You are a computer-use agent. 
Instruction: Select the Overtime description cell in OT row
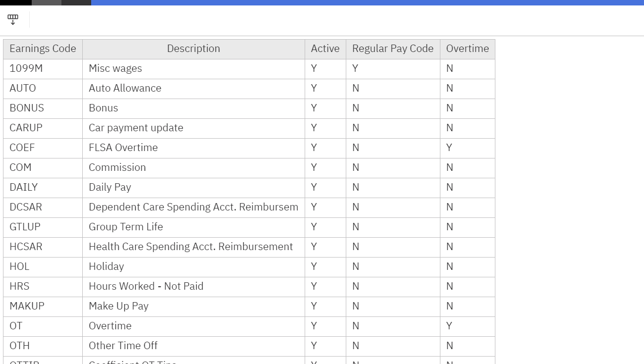[194, 326]
